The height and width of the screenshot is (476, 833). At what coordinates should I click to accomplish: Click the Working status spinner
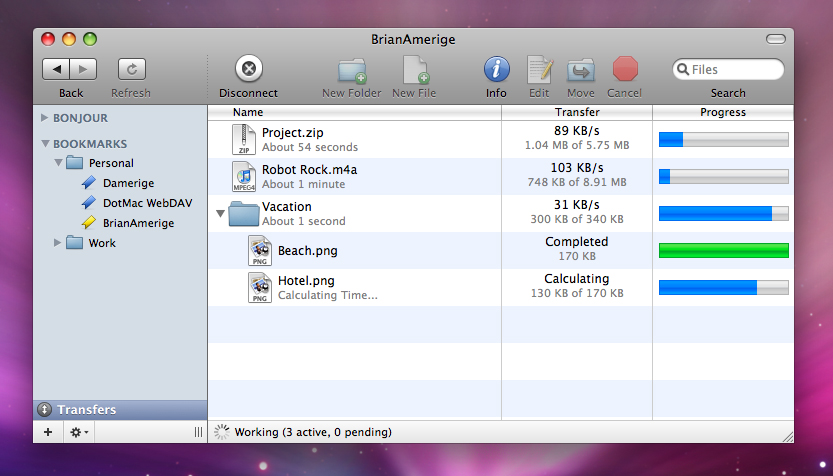click(222, 432)
